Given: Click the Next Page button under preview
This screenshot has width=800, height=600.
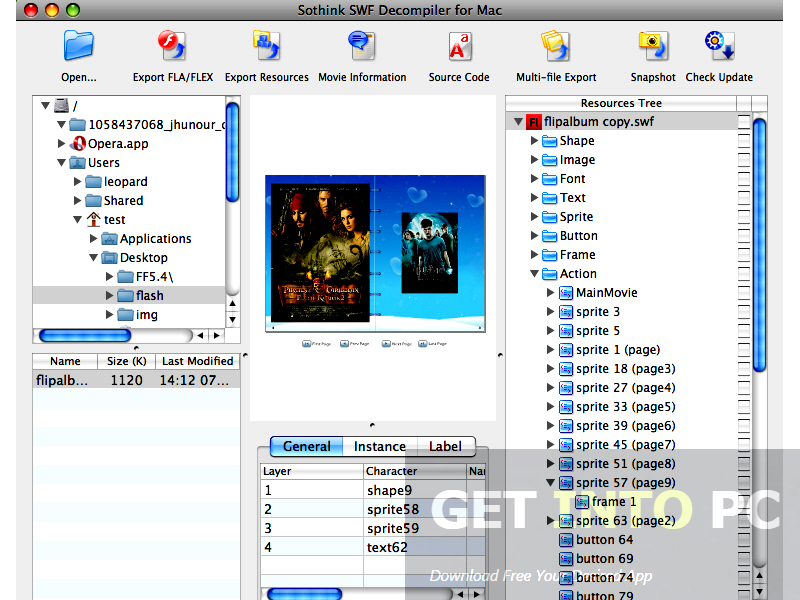Looking at the screenshot, I should [x=397, y=344].
